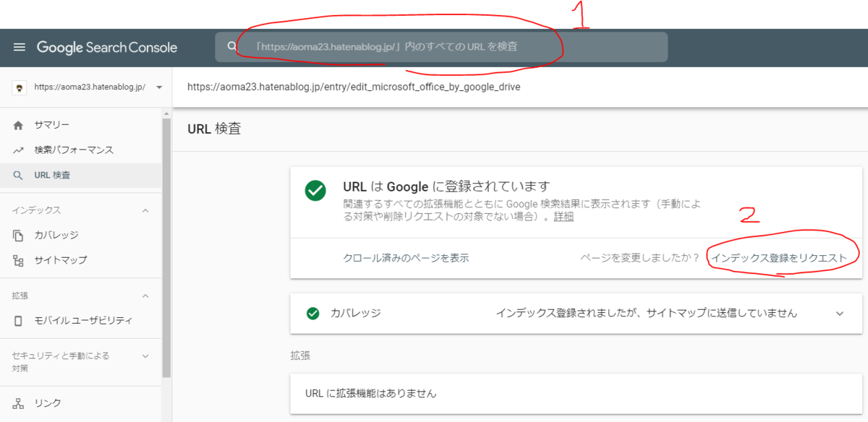Click the property favicon beside aoma23 URL
The width and height of the screenshot is (868, 422).
20,87
